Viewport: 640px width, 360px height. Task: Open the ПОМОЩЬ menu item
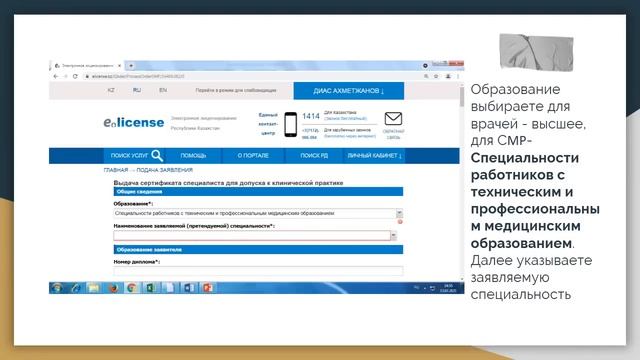point(193,156)
